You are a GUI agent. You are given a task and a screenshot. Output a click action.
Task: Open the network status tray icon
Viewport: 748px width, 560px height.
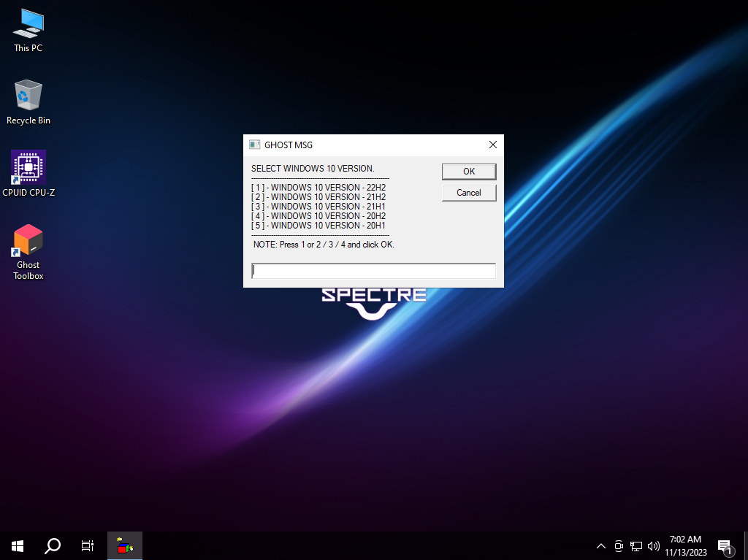coord(636,546)
